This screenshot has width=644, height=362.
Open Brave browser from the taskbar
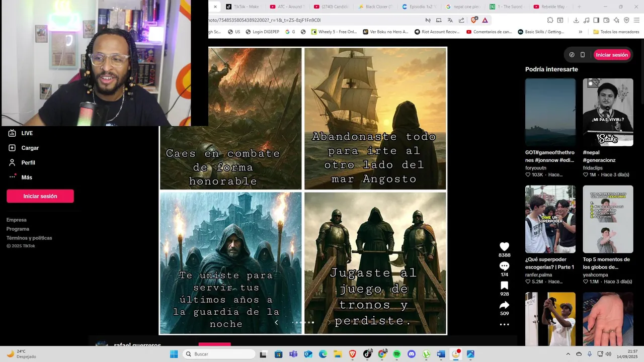tap(352, 354)
